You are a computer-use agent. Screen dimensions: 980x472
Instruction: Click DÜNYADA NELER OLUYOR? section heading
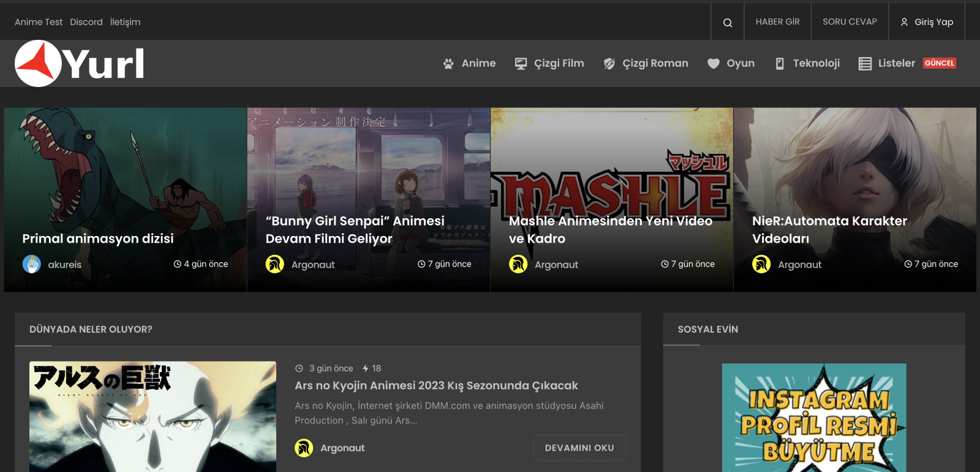(91, 329)
